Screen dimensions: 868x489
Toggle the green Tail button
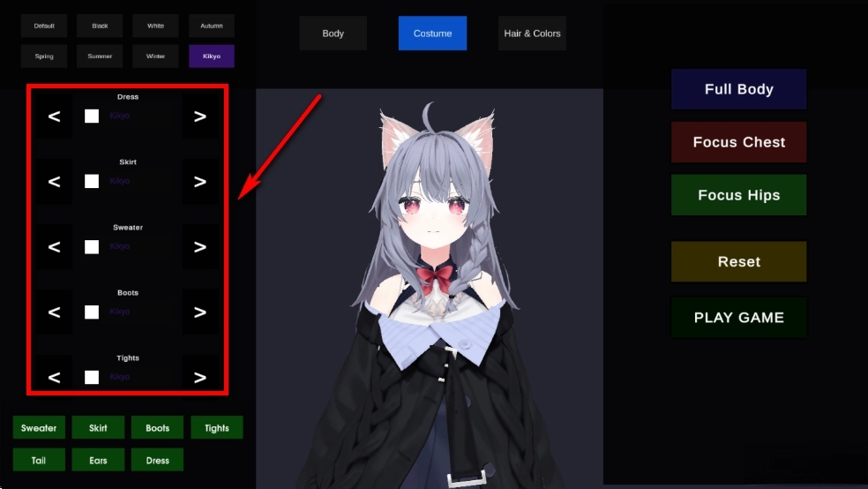tap(39, 460)
